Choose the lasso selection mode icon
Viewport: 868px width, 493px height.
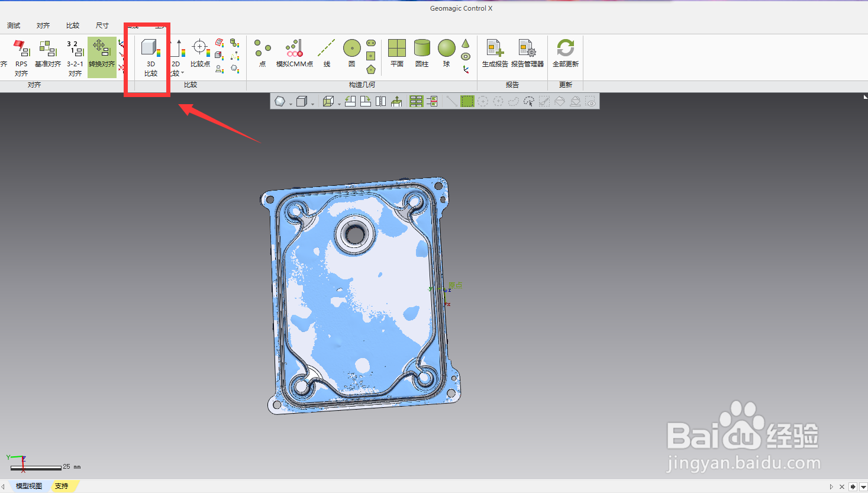(x=514, y=101)
